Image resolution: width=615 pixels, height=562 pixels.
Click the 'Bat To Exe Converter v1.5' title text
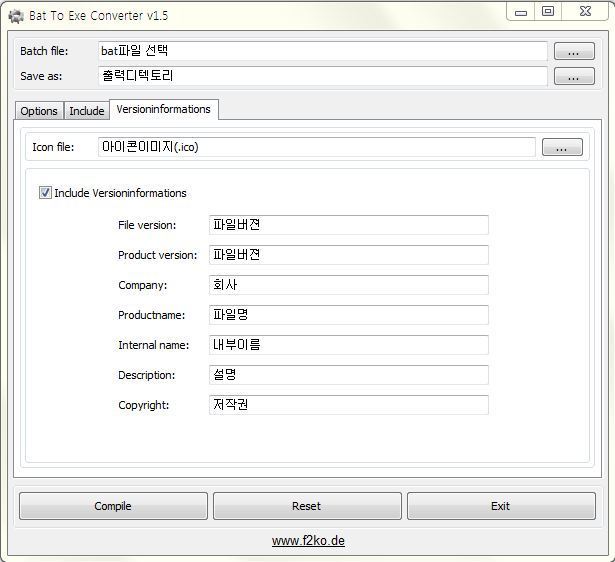click(98, 16)
